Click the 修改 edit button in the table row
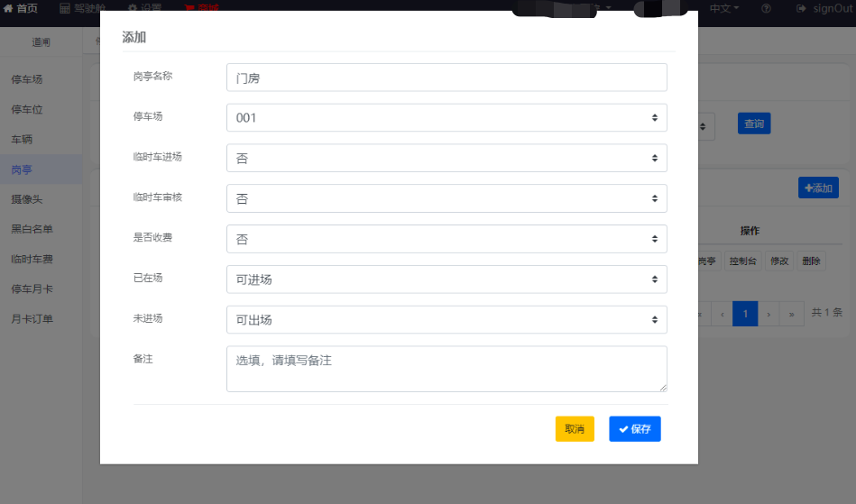Image resolution: width=856 pixels, height=504 pixels. (x=779, y=261)
